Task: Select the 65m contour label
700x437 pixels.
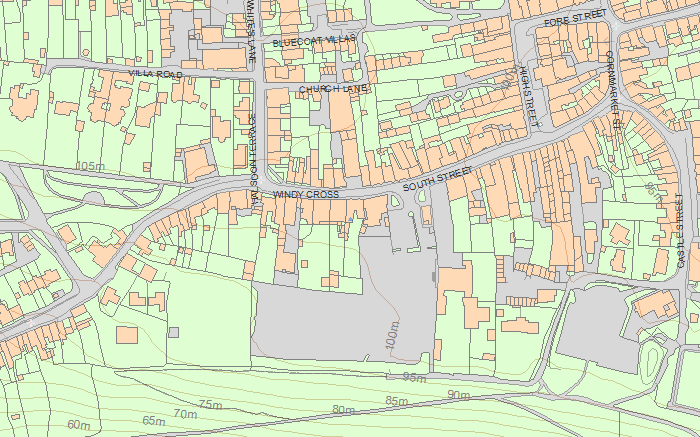Action: coord(154,420)
